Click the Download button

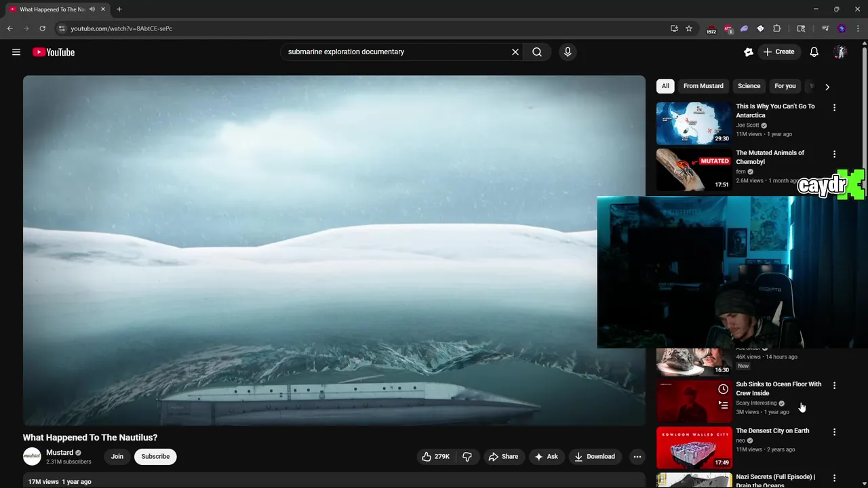tap(595, 457)
